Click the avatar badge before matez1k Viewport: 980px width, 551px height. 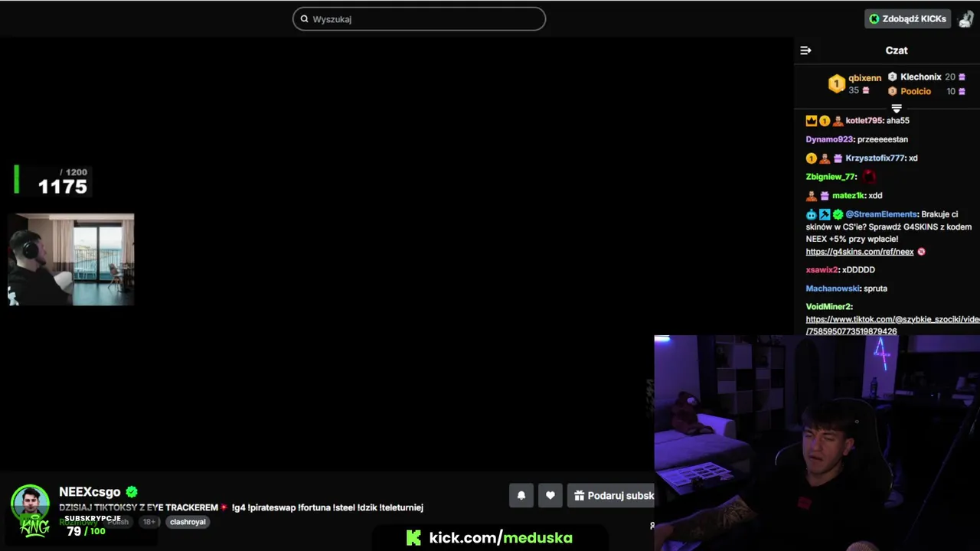812,196
